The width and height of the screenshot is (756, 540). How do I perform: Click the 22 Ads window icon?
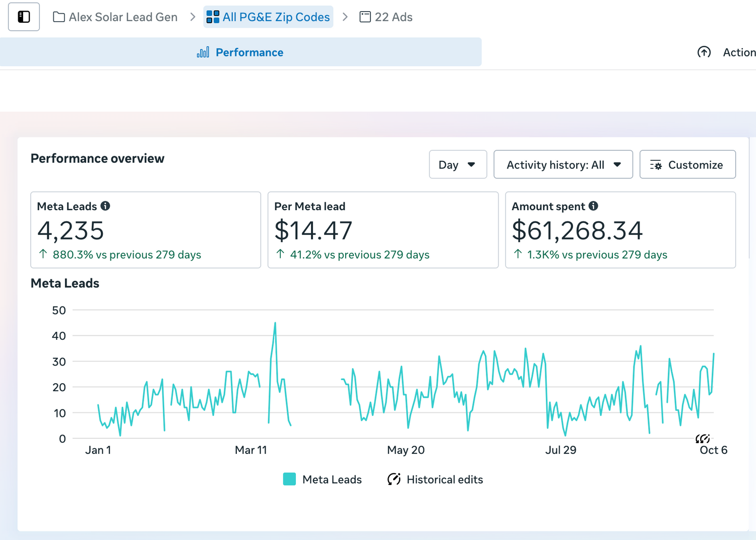(365, 17)
